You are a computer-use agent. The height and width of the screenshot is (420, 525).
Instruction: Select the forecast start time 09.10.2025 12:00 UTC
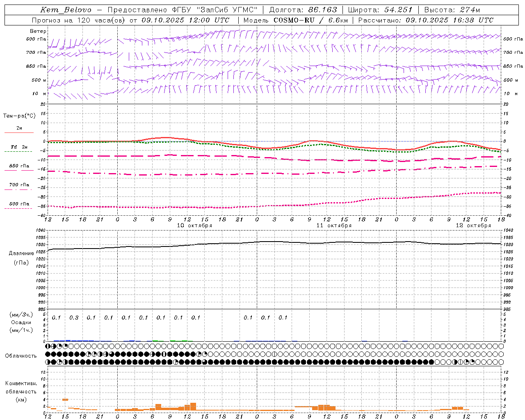coord(185,20)
